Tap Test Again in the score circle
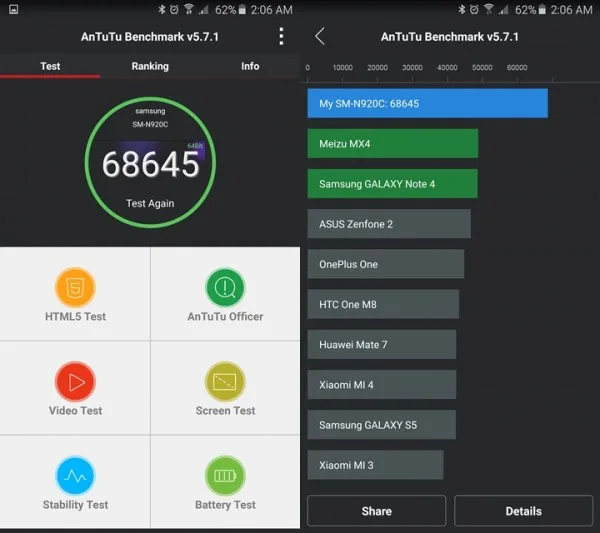This screenshot has width=600, height=533. coord(150,203)
